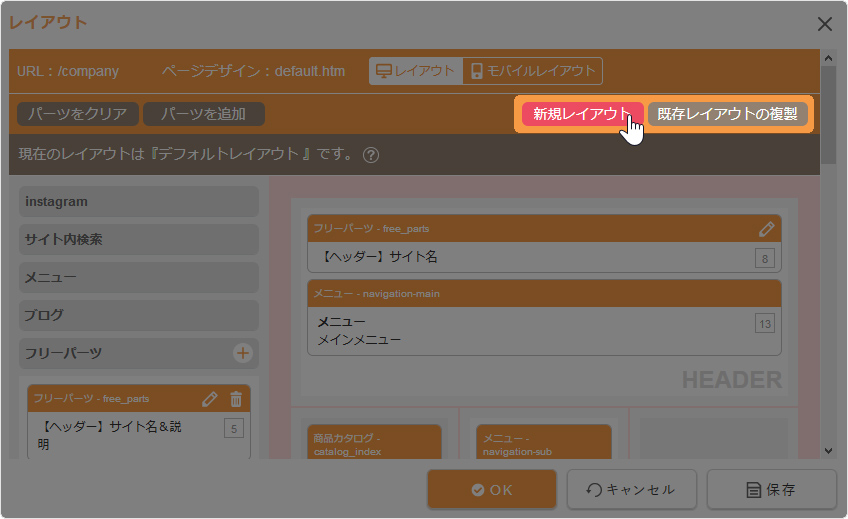848x519 pixels.
Task: Click the help question mark icon
Action: click(371, 155)
